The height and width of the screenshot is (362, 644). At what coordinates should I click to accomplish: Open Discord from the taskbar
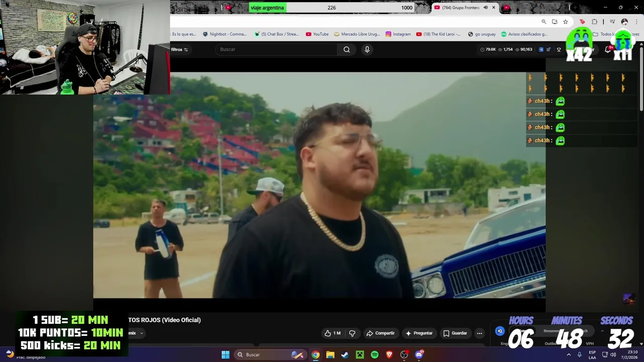tap(419, 354)
